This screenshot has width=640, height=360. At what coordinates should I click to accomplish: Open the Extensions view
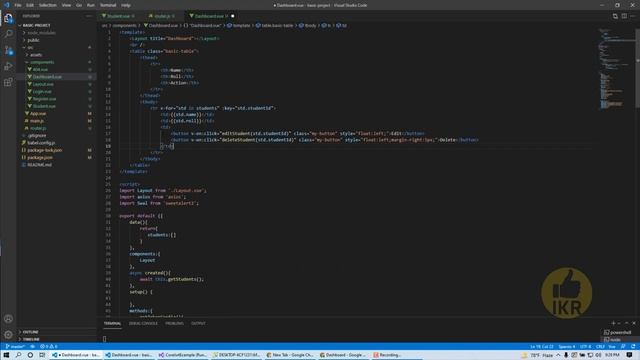[x=8, y=82]
